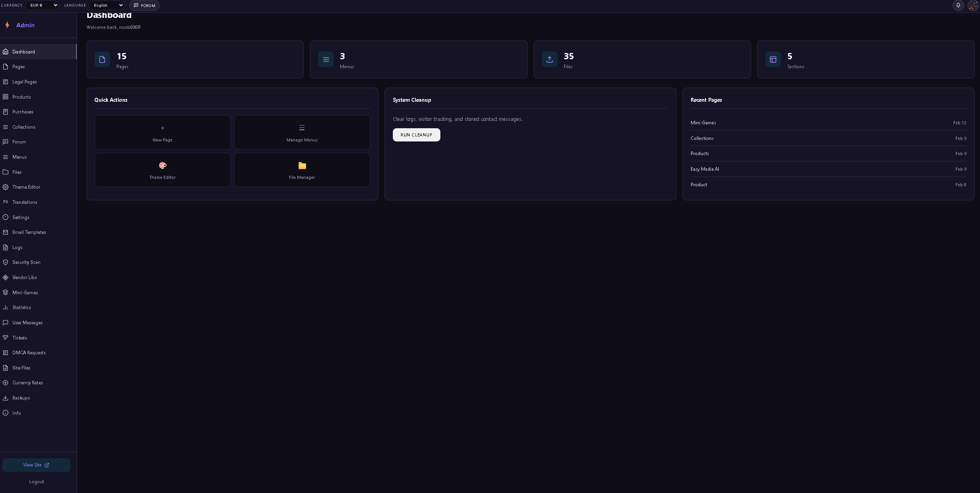Click the Pages document icon stat card
This screenshot has width=980, height=493.
(102, 59)
